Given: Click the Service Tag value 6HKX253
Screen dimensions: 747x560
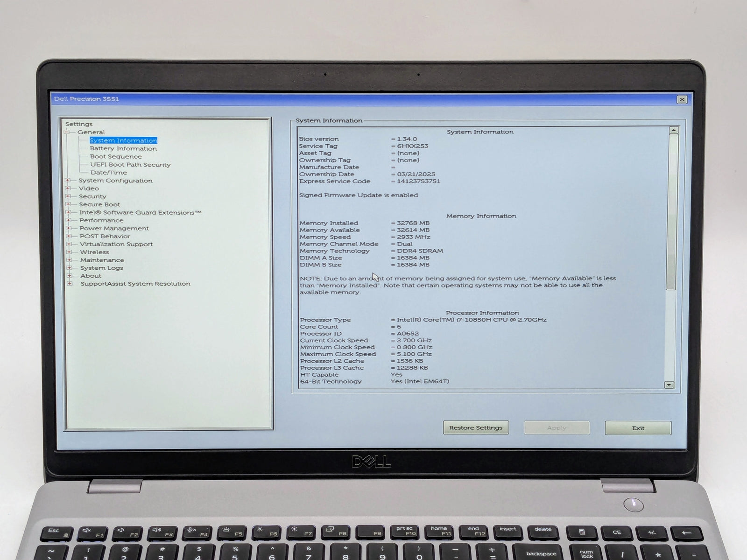Looking at the screenshot, I should 412,146.
